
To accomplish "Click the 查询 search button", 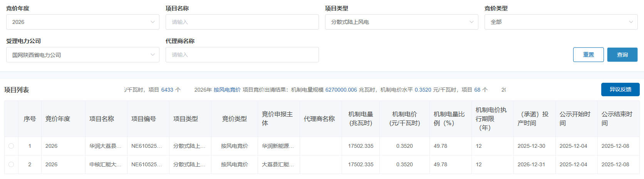I will [x=622, y=55].
